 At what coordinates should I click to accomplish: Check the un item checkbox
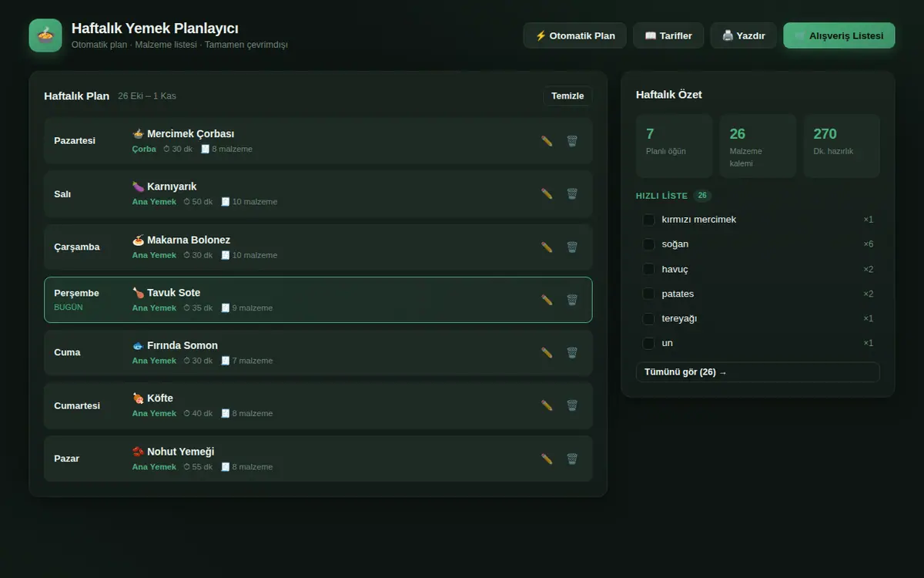[x=648, y=343]
